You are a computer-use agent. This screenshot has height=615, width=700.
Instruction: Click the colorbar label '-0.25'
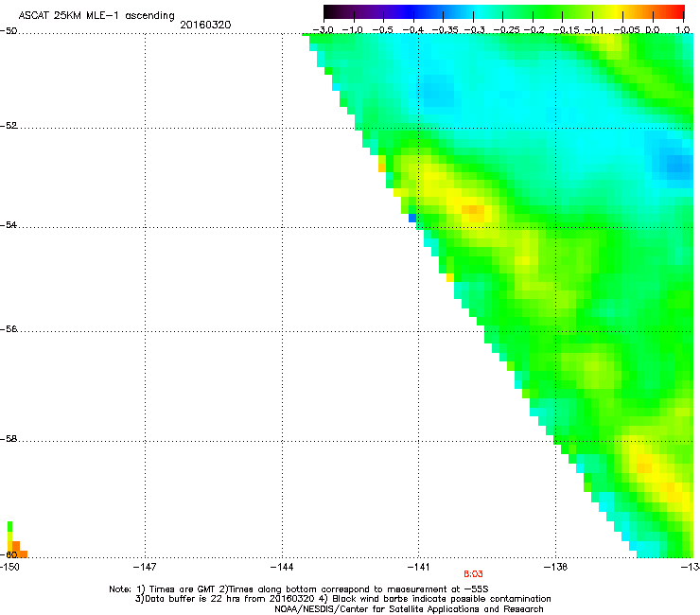pyautogui.click(x=506, y=30)
